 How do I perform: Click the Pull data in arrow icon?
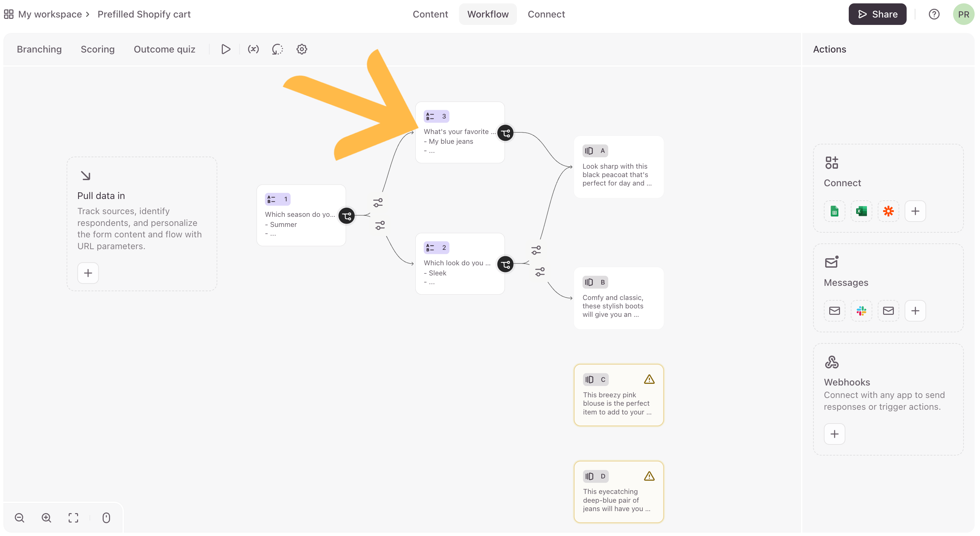(85, 175)
